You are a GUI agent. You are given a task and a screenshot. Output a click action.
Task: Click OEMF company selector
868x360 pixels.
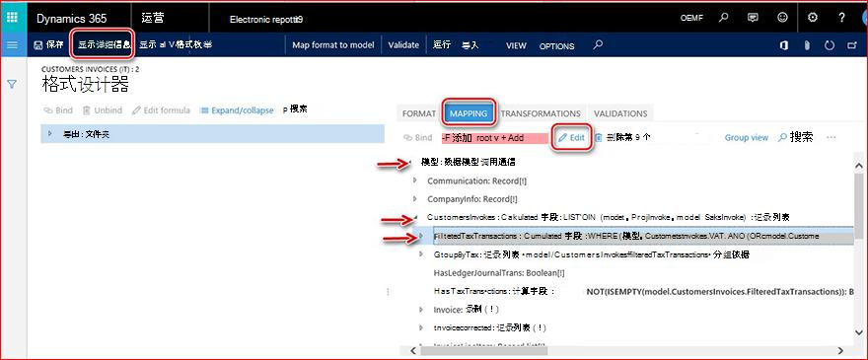[x=692, y=19]
